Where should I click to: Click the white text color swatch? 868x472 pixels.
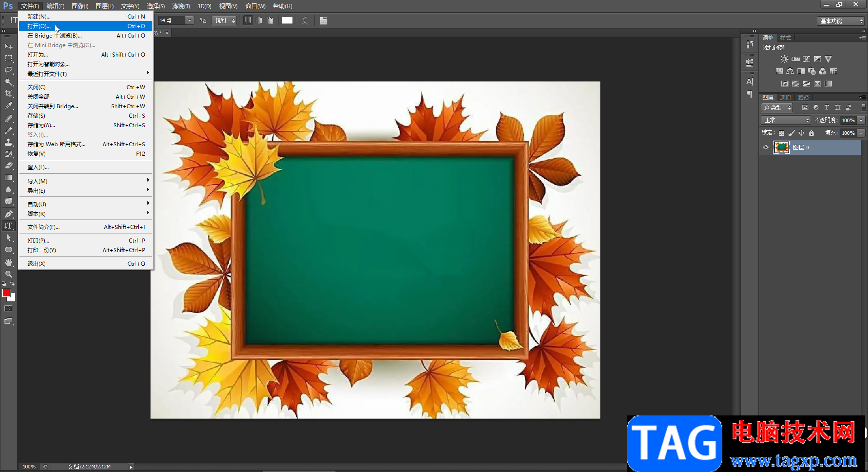click(287, 20)
